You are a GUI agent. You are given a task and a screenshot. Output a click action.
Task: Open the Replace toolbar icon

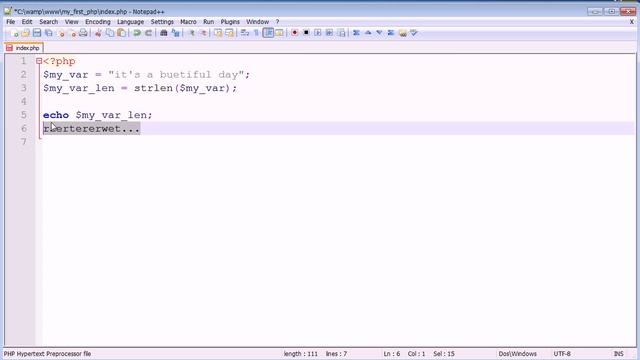176,33
